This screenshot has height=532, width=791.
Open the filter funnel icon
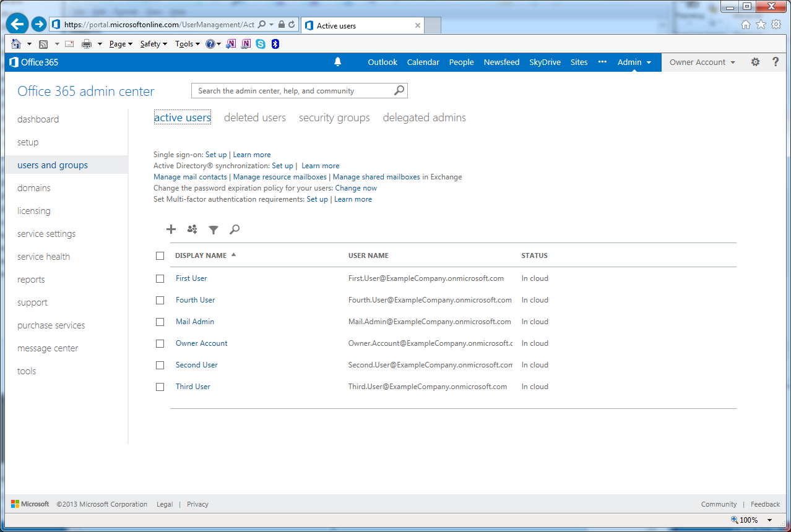(x=214, y=230)
